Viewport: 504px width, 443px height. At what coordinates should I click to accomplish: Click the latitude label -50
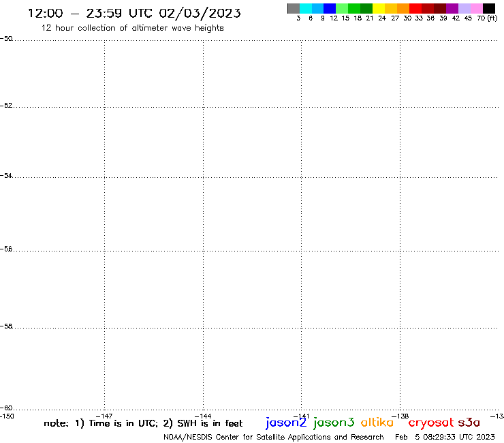(6, 39)
